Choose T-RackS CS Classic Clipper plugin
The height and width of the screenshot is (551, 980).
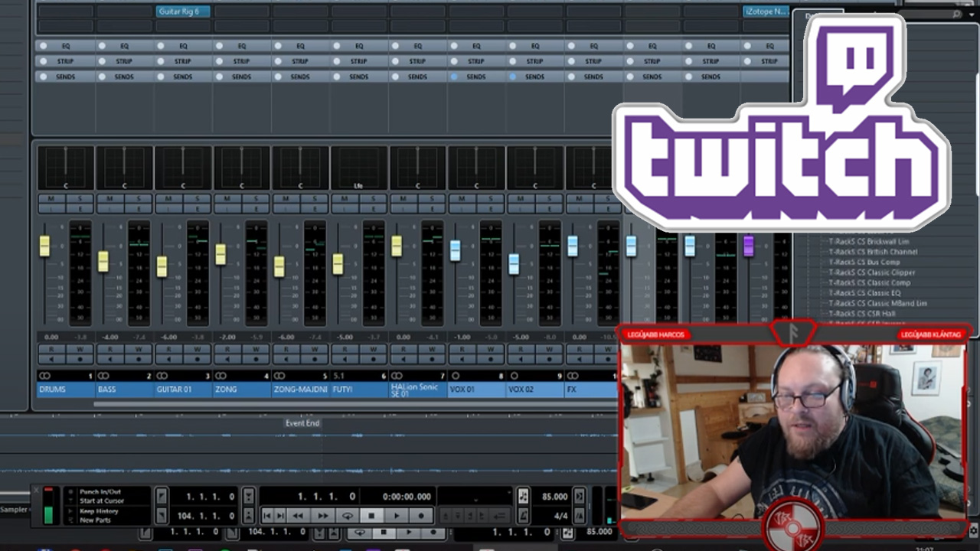coord(872,272)
